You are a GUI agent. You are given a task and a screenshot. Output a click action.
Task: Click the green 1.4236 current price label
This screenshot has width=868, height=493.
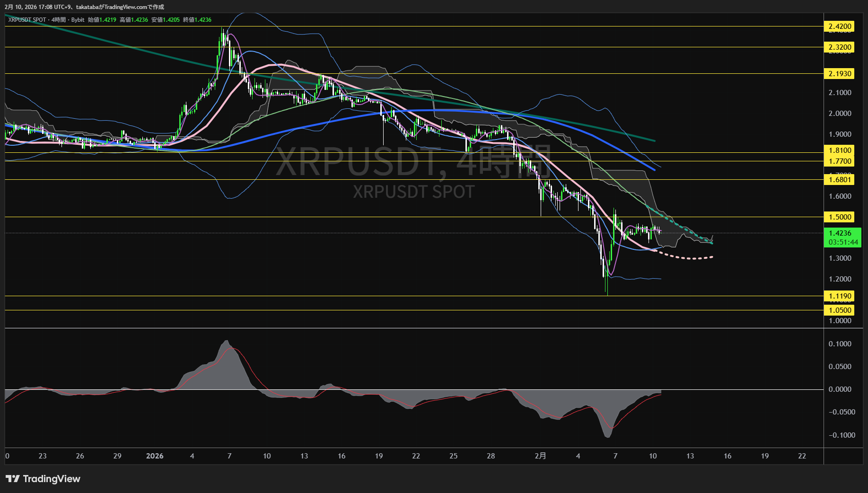[840, 233]
